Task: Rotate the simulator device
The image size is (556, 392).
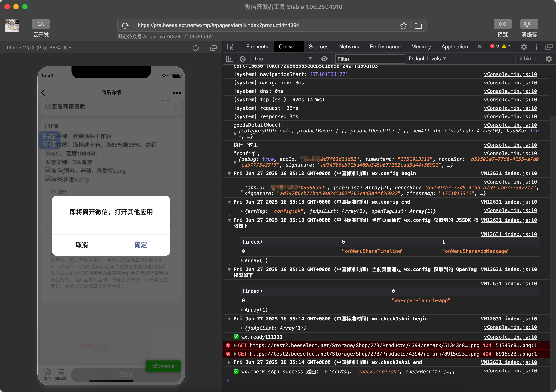Action: coord(196,48)
